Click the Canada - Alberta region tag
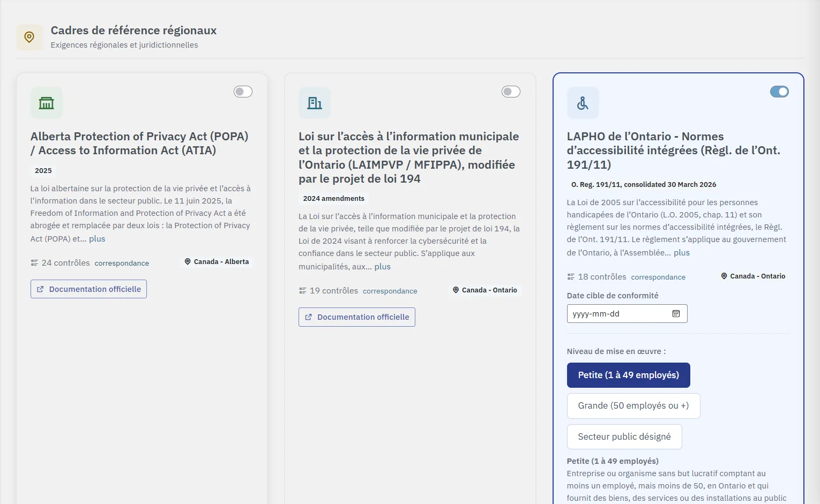The height and width of the screenshot is (504, 820). coord(217,262)
